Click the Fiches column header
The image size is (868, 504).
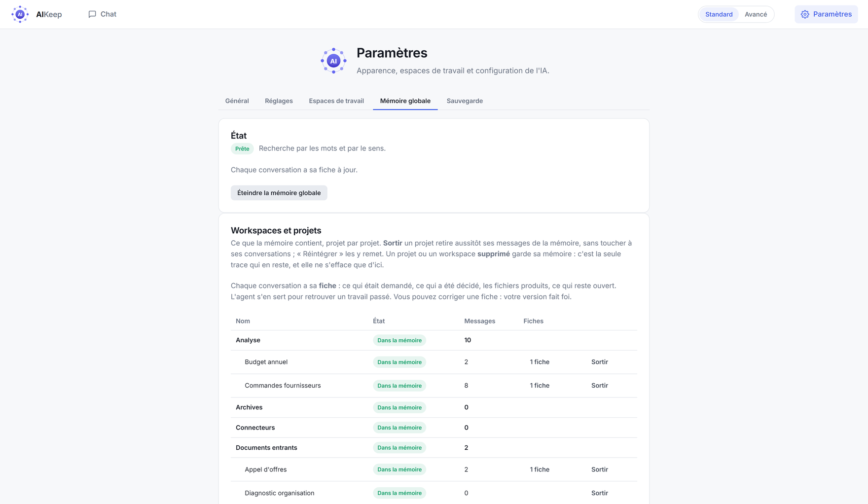pos(533,321)
